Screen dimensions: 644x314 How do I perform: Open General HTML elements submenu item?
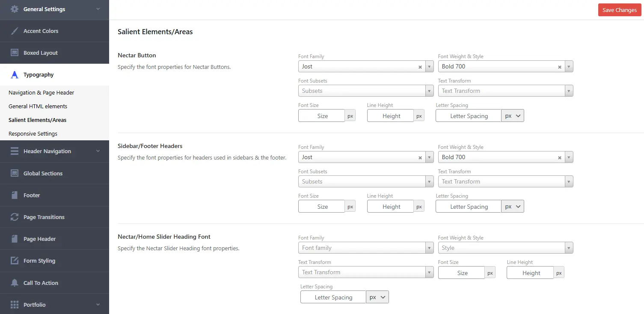point(38,106)
